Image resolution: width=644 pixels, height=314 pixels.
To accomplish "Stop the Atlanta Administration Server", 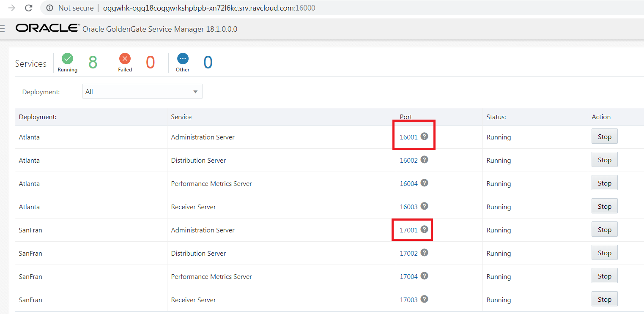I will point(605,137).
